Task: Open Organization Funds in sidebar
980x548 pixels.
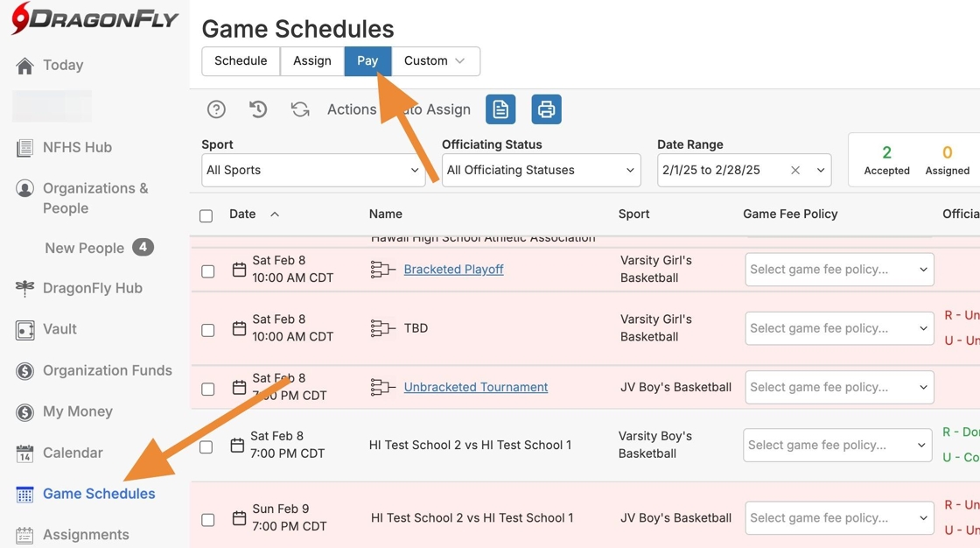Action: pos(107,370)
